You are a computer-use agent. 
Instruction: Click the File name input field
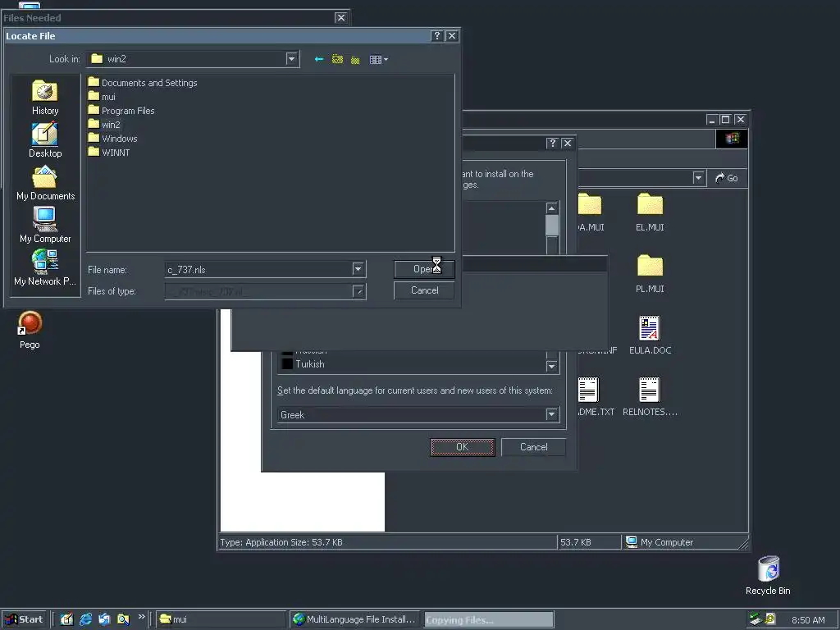(258, 269)
